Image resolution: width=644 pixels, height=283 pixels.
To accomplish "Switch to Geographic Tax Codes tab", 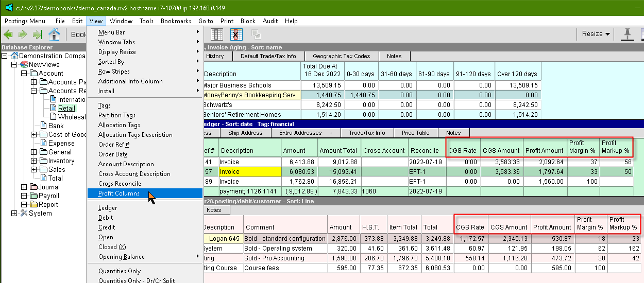I will tap(341, 56).
